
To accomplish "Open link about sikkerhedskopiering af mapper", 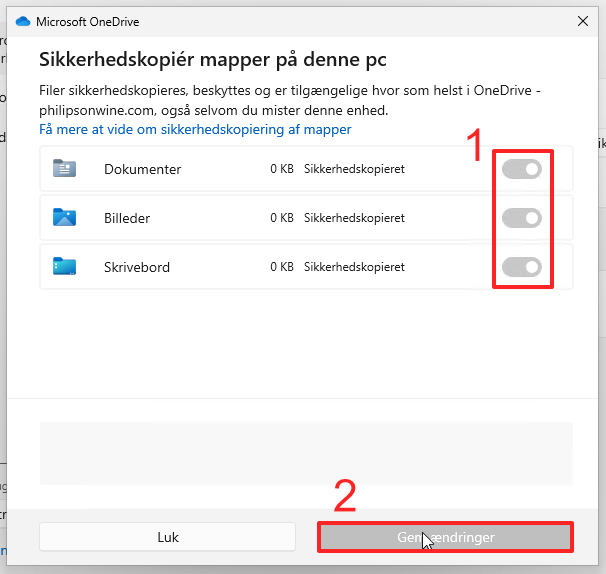I will pos(195,129).
